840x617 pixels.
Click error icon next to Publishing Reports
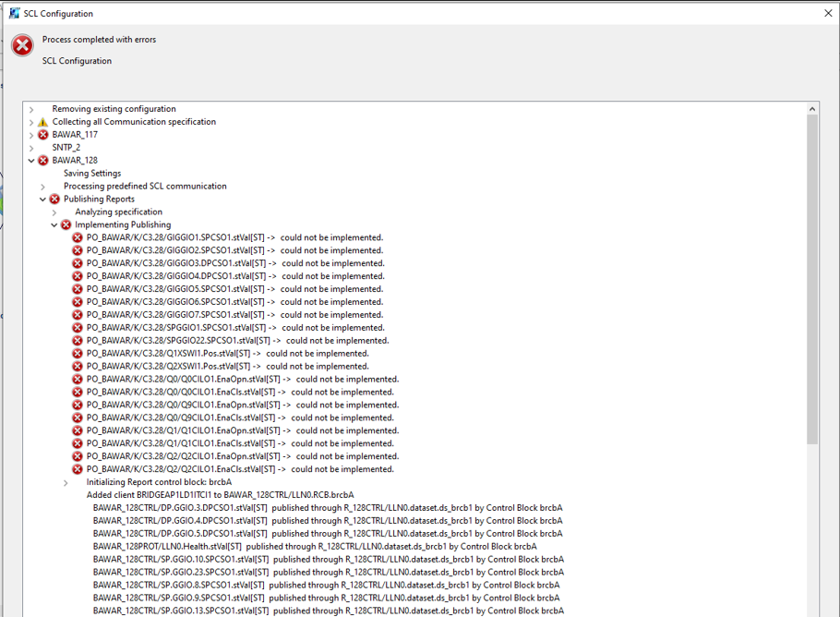click(x=54, y=200)
